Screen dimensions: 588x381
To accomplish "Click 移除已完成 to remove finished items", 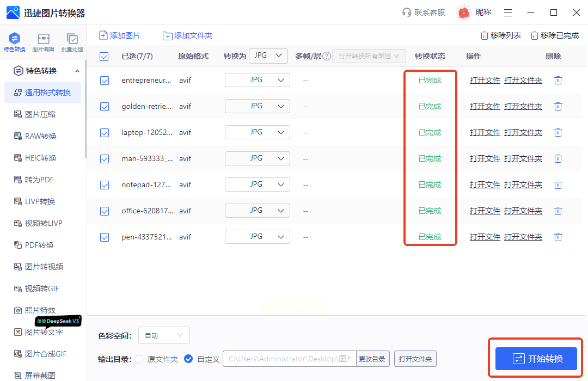I will pyautogui.click(x=555, y=35).
